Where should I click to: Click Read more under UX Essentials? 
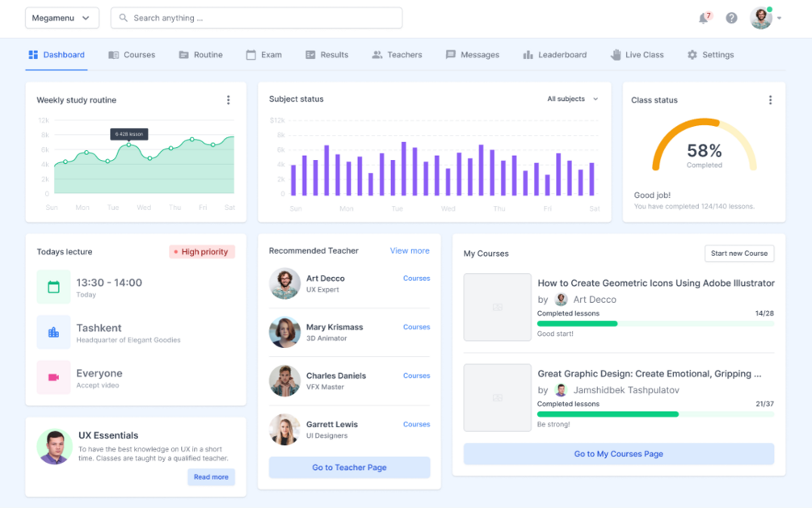pos(211,477)
